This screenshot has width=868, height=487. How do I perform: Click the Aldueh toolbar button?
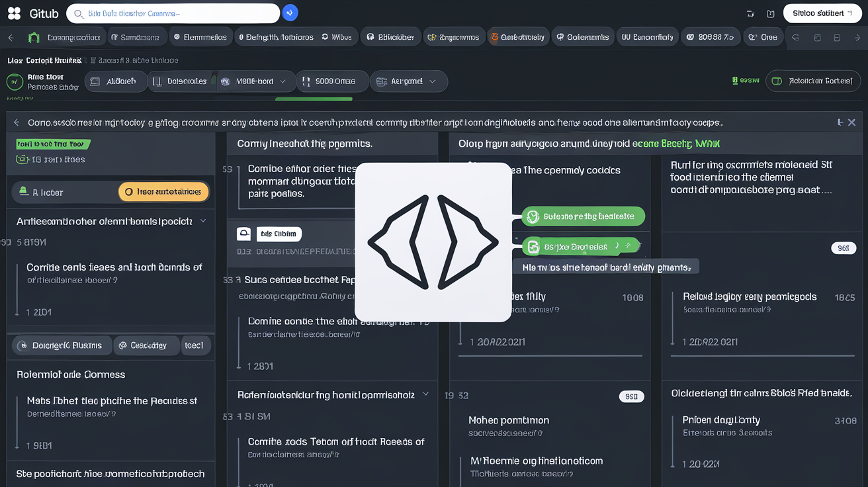click(x=114, y=81)
